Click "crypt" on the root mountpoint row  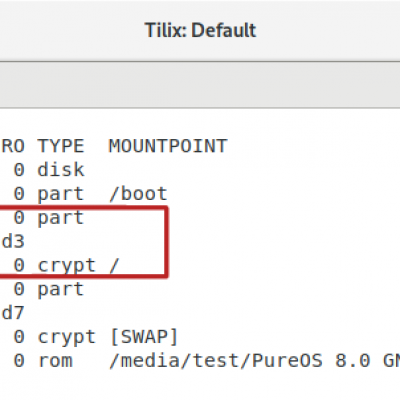point(67,266)
